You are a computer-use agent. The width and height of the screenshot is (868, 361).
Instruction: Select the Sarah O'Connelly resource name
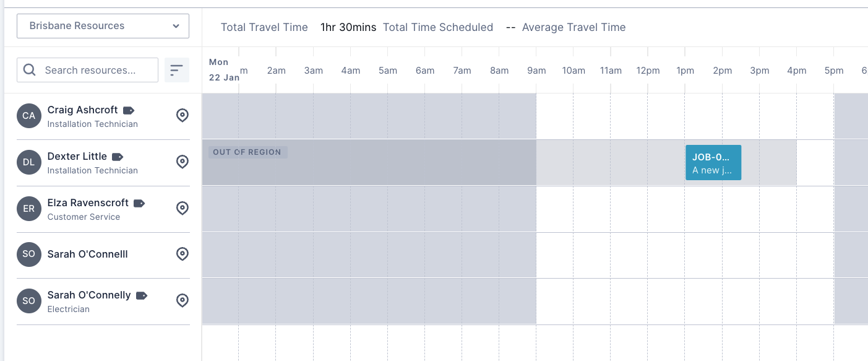coord(89,295)
